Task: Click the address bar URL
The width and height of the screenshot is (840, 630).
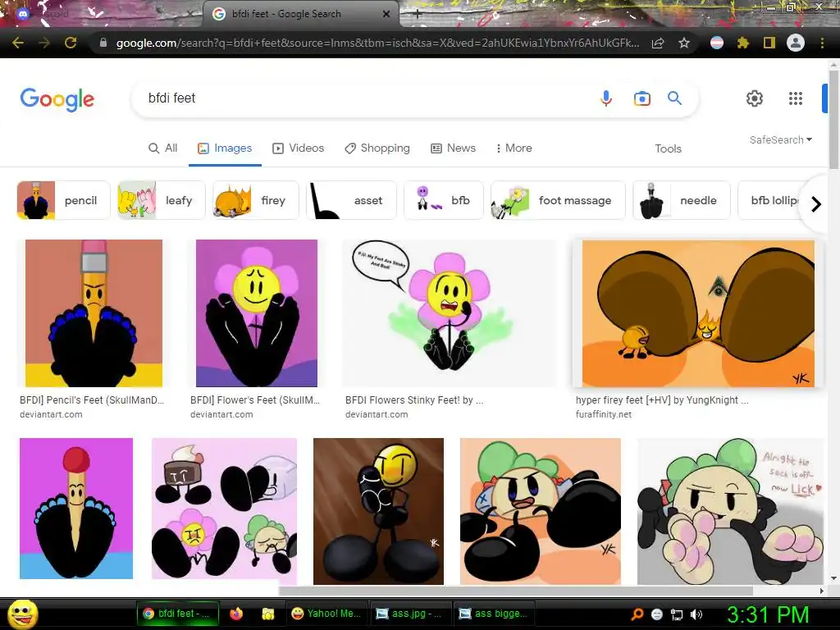Action: (x=377, y=43)
